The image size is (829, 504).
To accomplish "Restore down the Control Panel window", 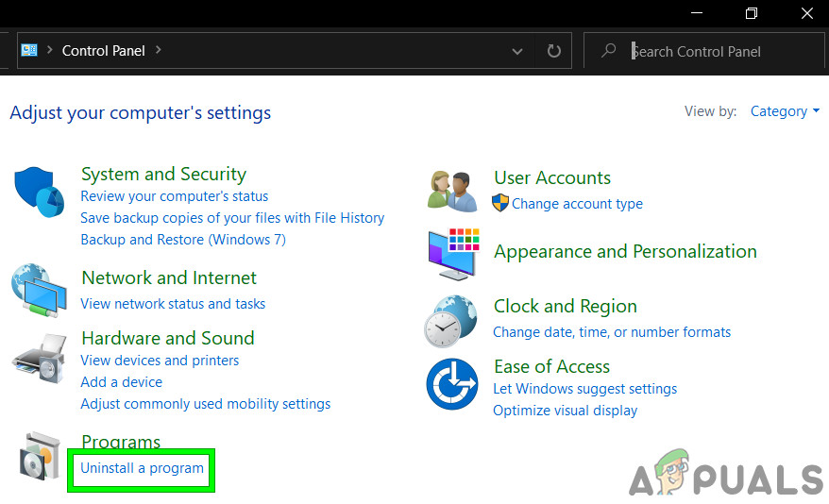I will coord(752,12).
